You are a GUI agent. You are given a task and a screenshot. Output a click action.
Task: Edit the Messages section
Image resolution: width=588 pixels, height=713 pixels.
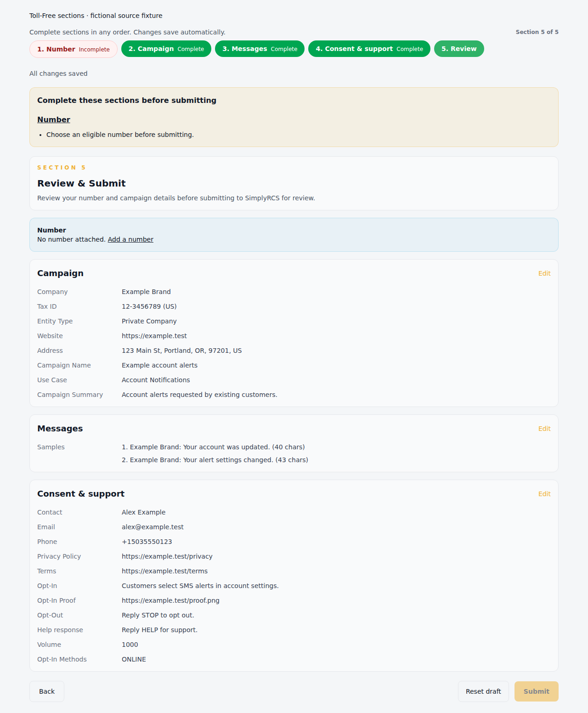tap(544, 429)
